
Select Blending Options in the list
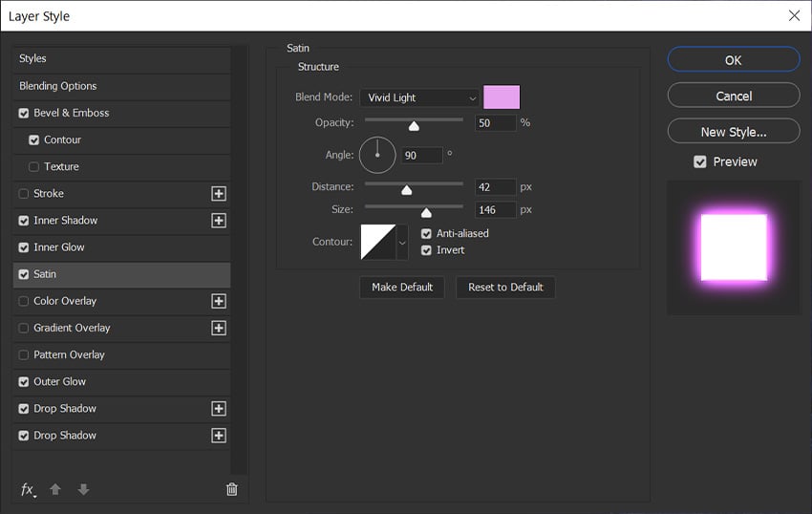click(x=58, y=86)
